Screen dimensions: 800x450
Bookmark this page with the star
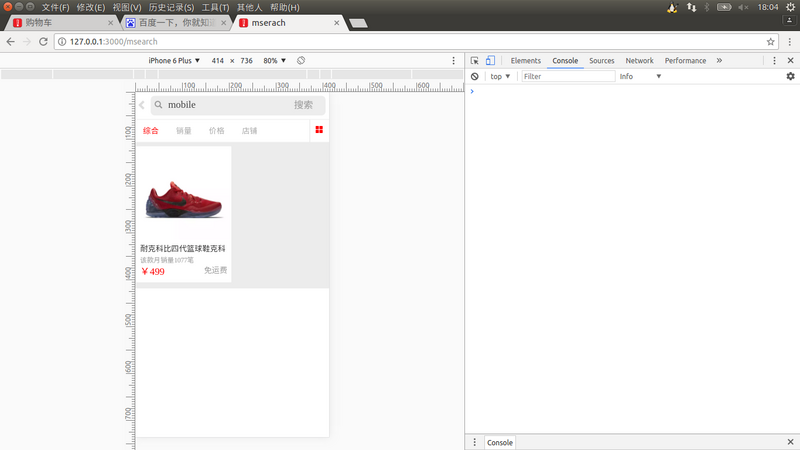pyautogui.click(x=770, y=42)
